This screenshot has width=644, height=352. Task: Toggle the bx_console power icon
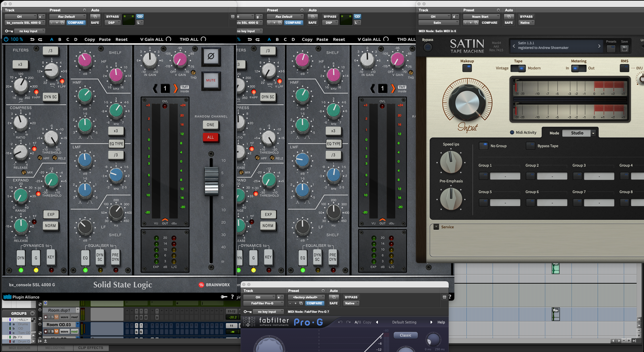point(6,39)
